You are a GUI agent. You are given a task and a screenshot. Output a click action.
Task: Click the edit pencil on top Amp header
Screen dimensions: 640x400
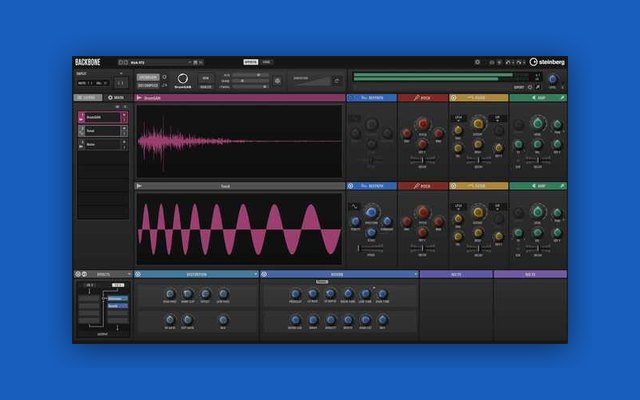pyautogui.click(x=562, y=98)
